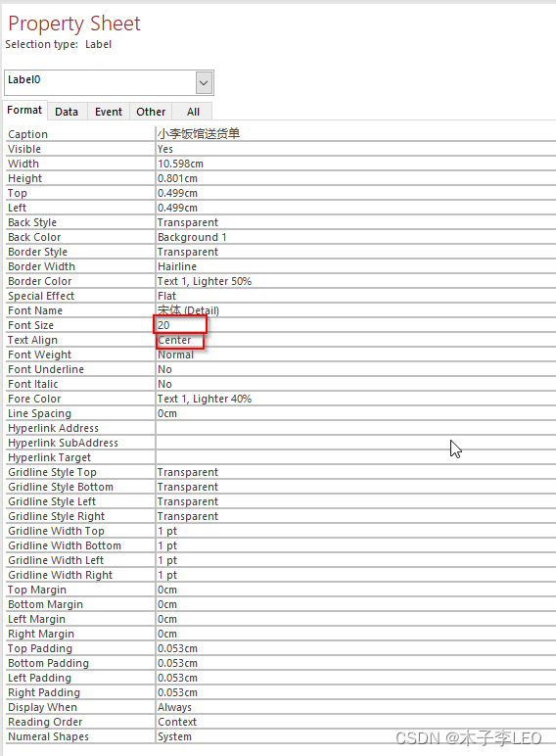Click the Font Italic No value
Viewport: 556px width, 756px height.
(355, 384)
